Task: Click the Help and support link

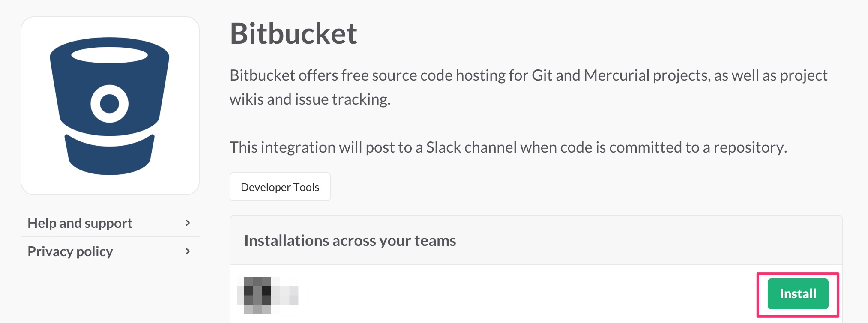Action: click(80, 223)
